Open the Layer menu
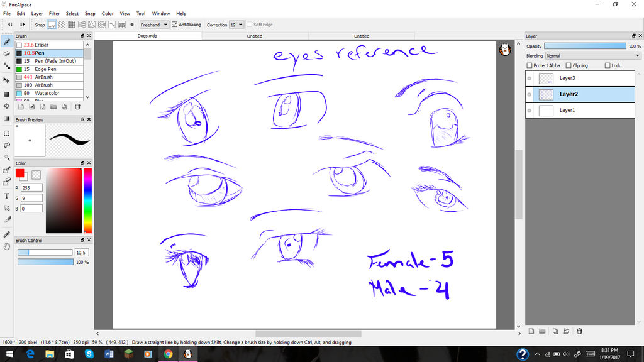The image size is (644, 362). (x=37, y=14)
